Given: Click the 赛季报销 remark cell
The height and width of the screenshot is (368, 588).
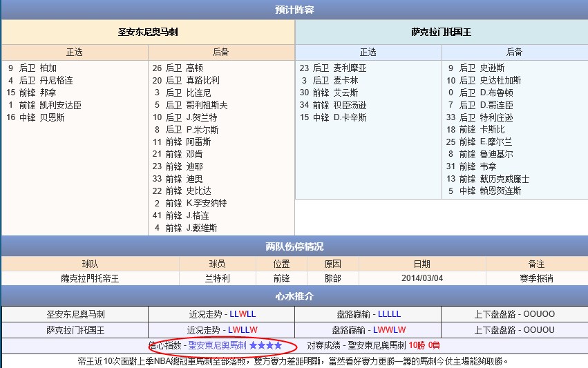Looking at the screenshot, I should (x=536, y=278).
